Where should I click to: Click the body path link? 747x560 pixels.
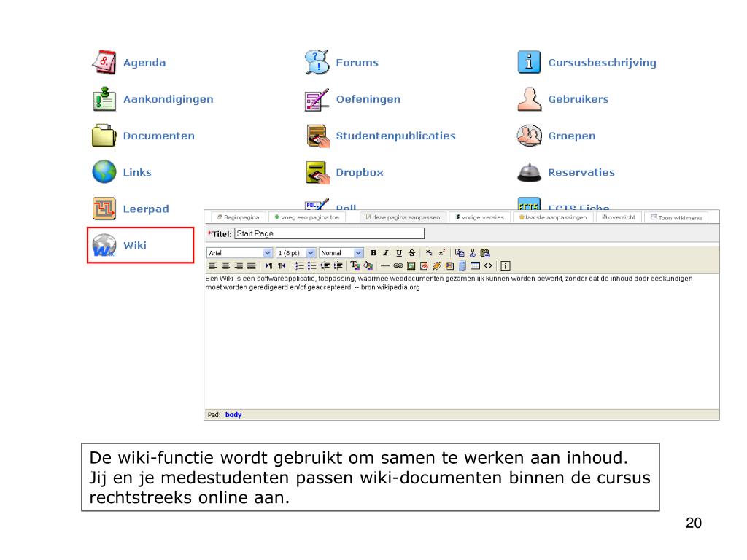[x=233, y=415]
